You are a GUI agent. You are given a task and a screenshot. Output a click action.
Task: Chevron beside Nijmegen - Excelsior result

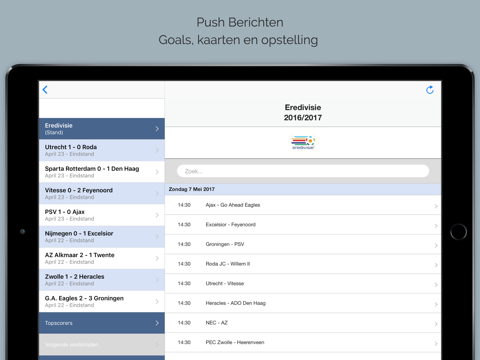157,237
